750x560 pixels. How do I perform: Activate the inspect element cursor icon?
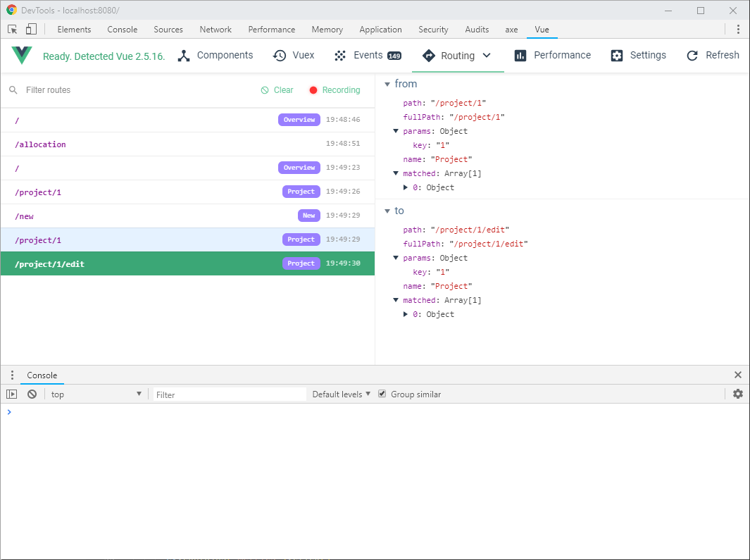pyautogui.click(x=11, y=29)
